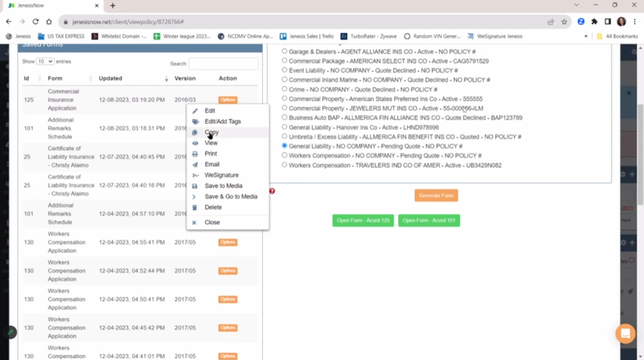Image resolution: width=644 pixels, height=360 pixels.
Task: Select Umbrella / Excess Liability radio option
Action: pyautogui.click(x=284, y=136)
